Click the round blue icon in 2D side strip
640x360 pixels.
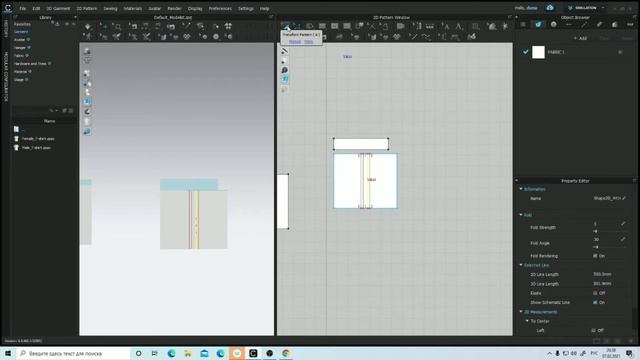click(x=284, y=70)
